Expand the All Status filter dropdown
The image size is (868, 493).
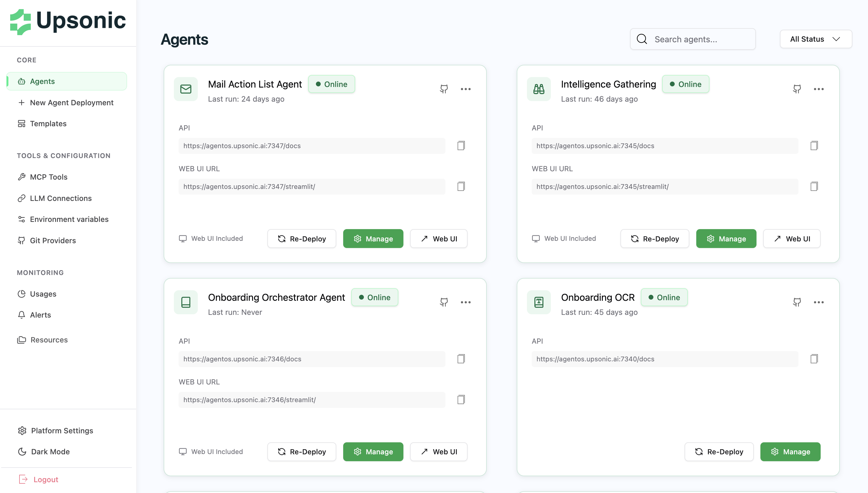click(x=816, y=39)
